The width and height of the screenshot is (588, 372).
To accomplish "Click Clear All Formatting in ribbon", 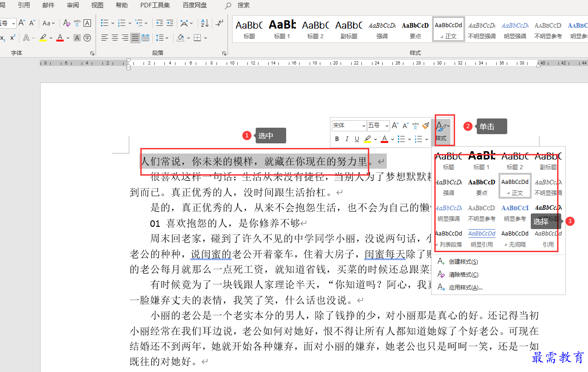I will pyautogui.click(x=66, y=23).
